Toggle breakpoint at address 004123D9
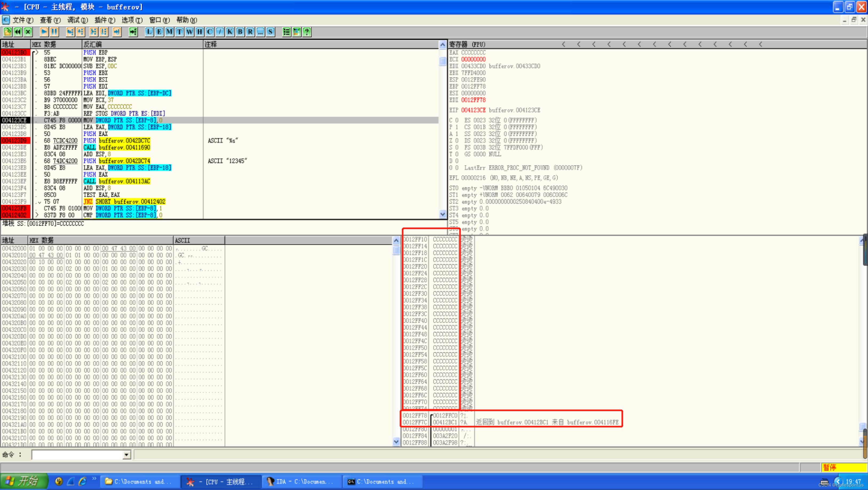Image resolution: width=868 pixels, height=490 pixels. click(15, 141)
